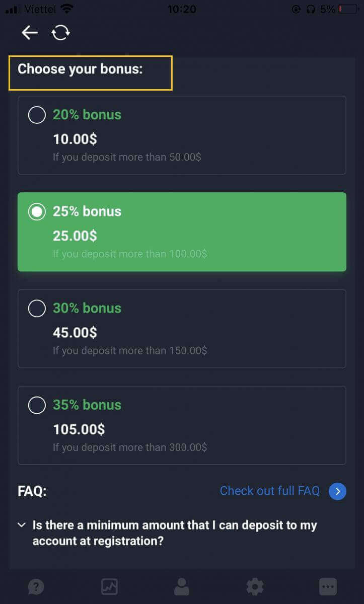Tap the 10.00$ bonus amount
The image size is (364, 604).
(75, 139)
